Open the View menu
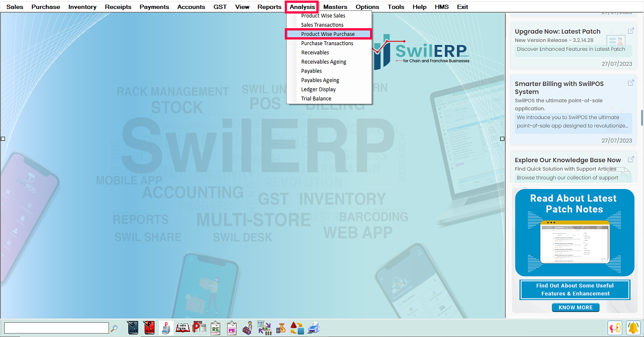Viewport: 644px width, 337px height. tap(242, 7)
